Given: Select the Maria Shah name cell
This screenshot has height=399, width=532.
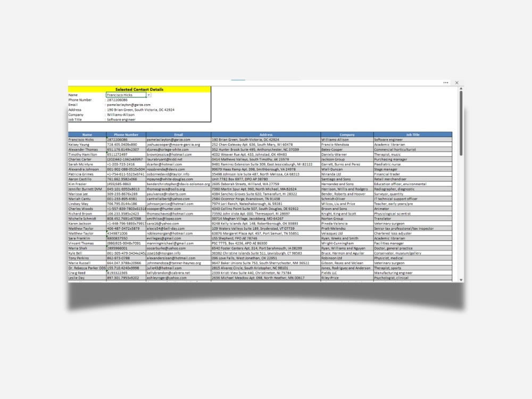Looking at the screenshot, I should click(87, 248).
